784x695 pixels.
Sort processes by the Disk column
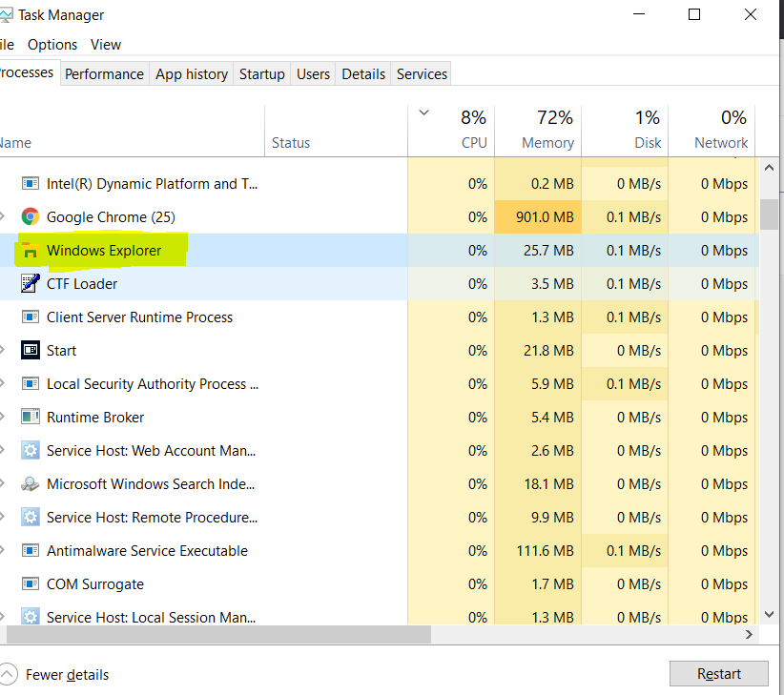625,131
